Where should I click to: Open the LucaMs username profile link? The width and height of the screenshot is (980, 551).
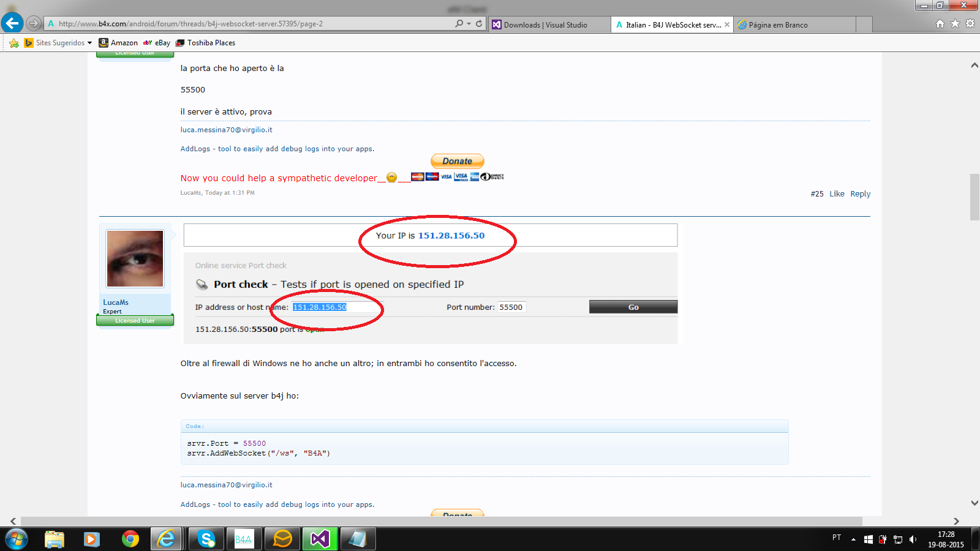(x=116, y=302)
